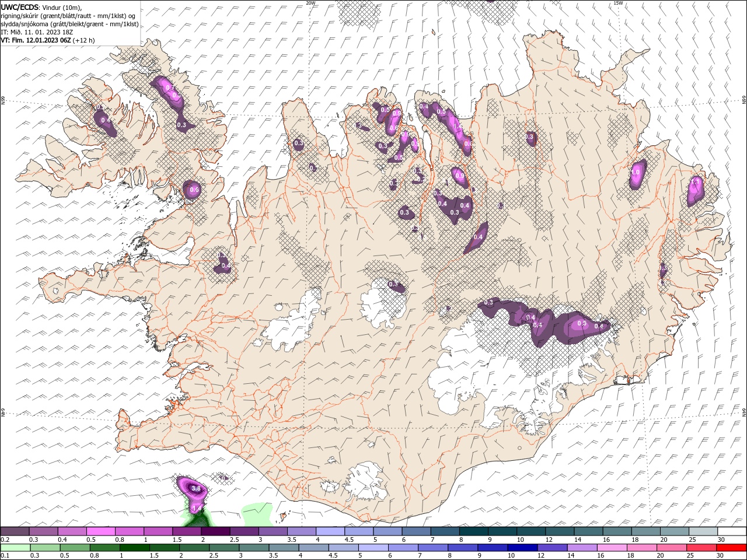
Task: Click the dark plum 0.2–0.3 swatch in upper snow scale
Action: [15, 531]
